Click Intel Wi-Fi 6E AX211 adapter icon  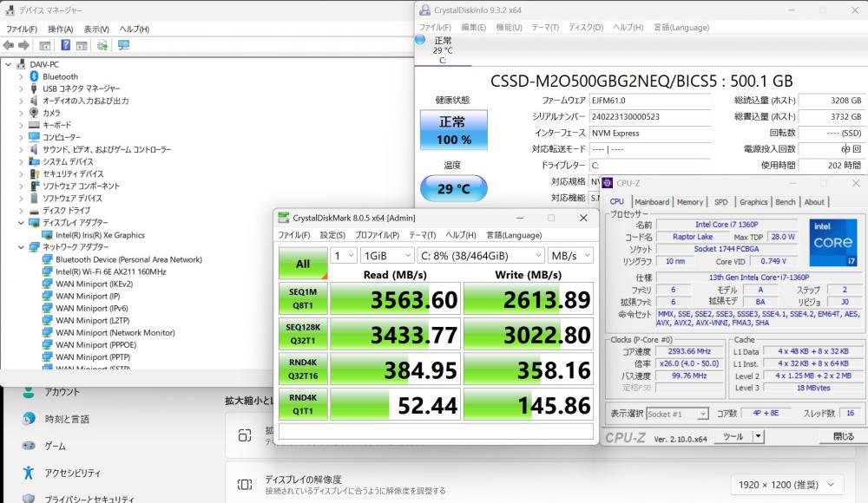click(x=47, y=271)
